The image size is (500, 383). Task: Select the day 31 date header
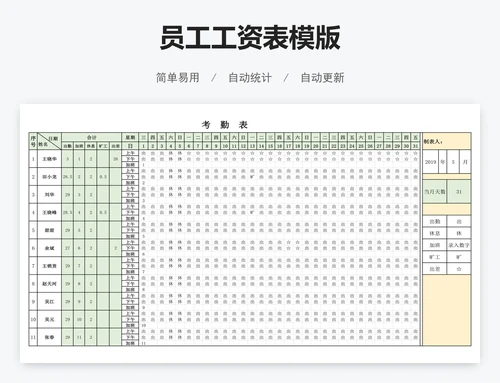(x=415, y=146)
